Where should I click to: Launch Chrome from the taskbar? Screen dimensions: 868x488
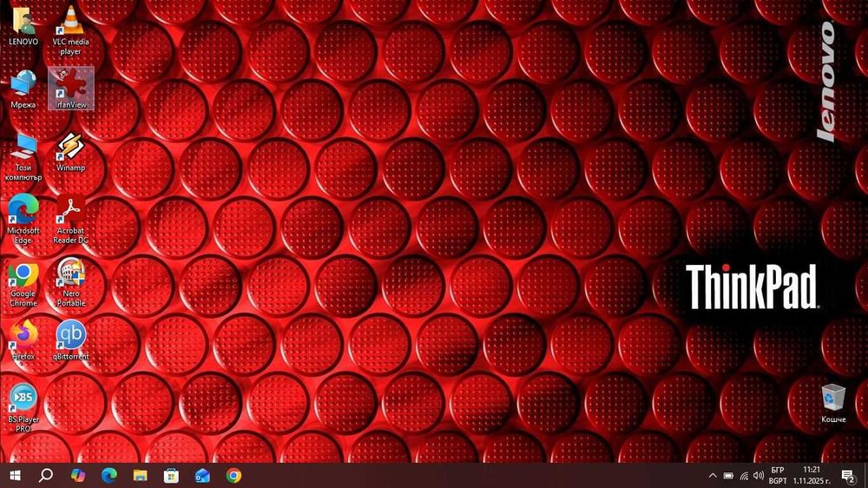pos(233,475)
